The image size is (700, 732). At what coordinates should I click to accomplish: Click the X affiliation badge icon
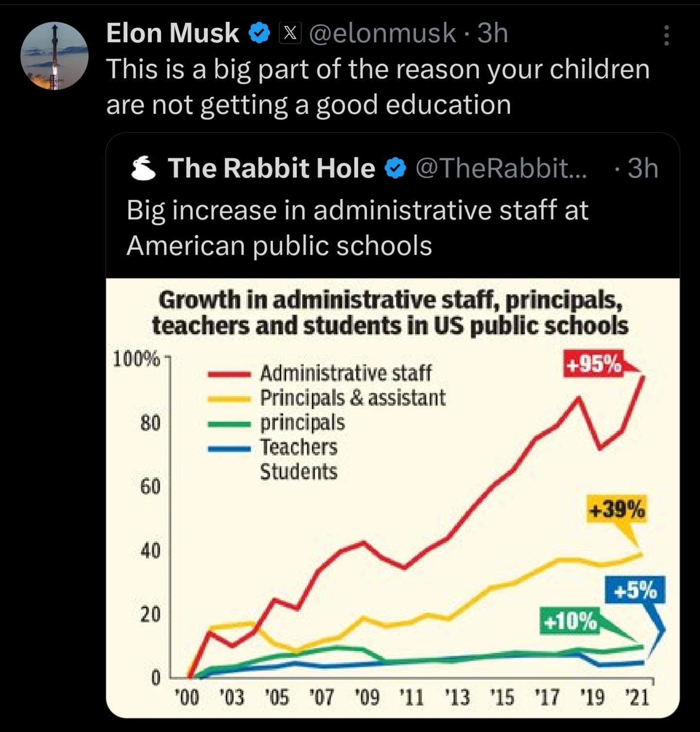289,34
